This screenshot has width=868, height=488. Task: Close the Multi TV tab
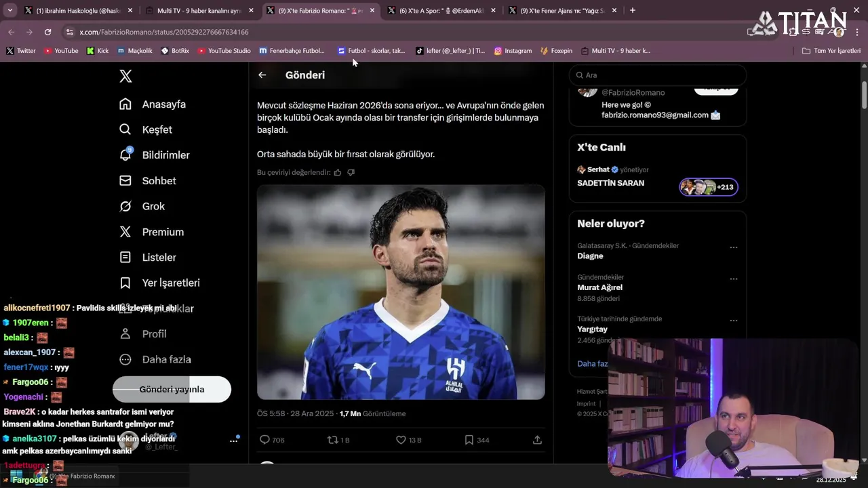(x=251, y=10)
